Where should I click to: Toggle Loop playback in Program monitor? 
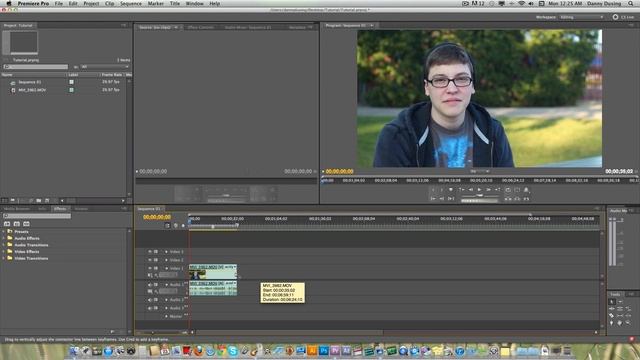tap(508, 190)
